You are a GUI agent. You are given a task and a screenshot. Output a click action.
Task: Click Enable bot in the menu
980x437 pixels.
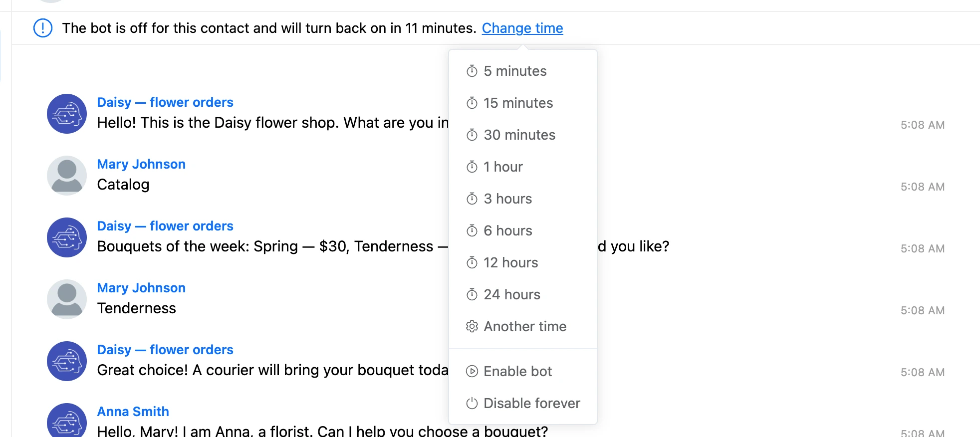(x=523, y=371)
